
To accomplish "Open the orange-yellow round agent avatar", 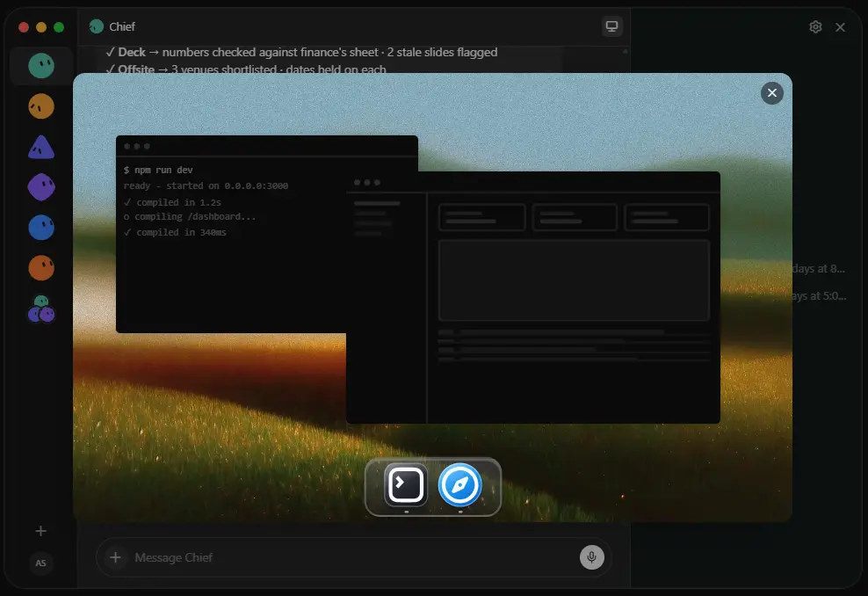I will coord(41,106).
